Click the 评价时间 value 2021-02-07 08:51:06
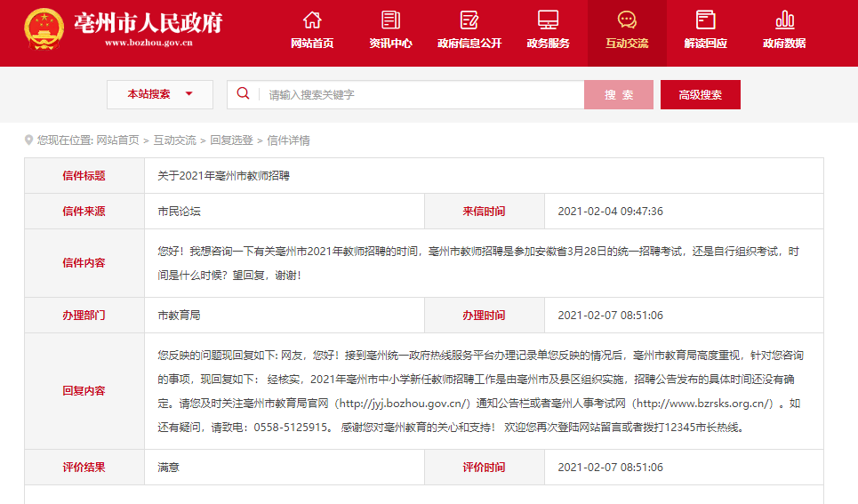The image size is (858, 504). click(610, 468)
